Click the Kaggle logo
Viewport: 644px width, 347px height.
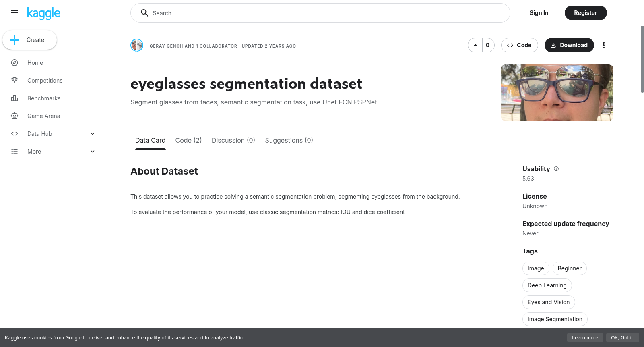tap(43, 13)
